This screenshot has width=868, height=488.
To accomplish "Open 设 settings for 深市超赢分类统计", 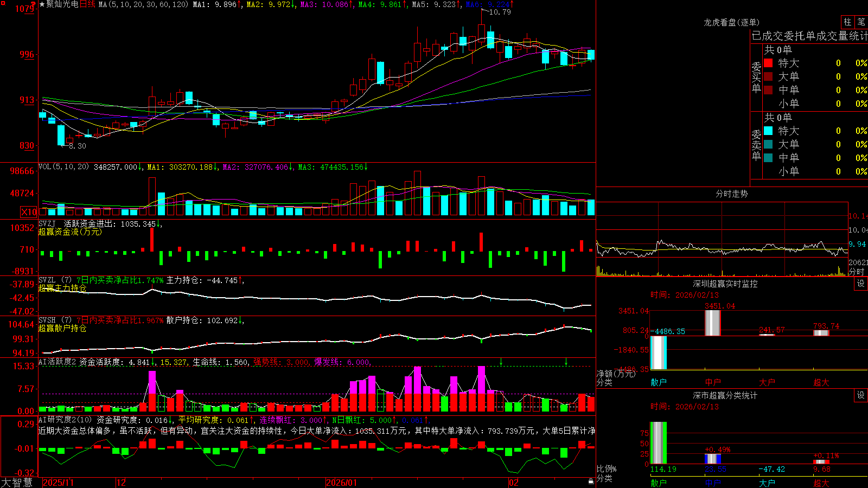I will [x=861, y=395].
